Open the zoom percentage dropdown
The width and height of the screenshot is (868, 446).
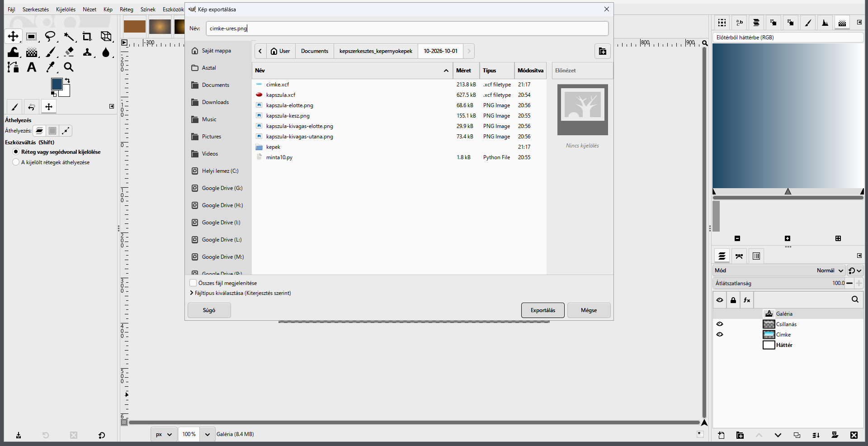click(207, 434)
